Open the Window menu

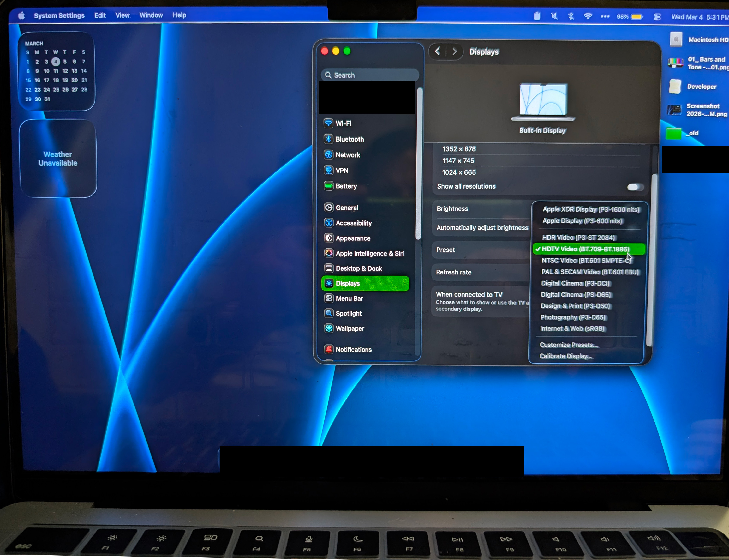click(x=151, y=15)
